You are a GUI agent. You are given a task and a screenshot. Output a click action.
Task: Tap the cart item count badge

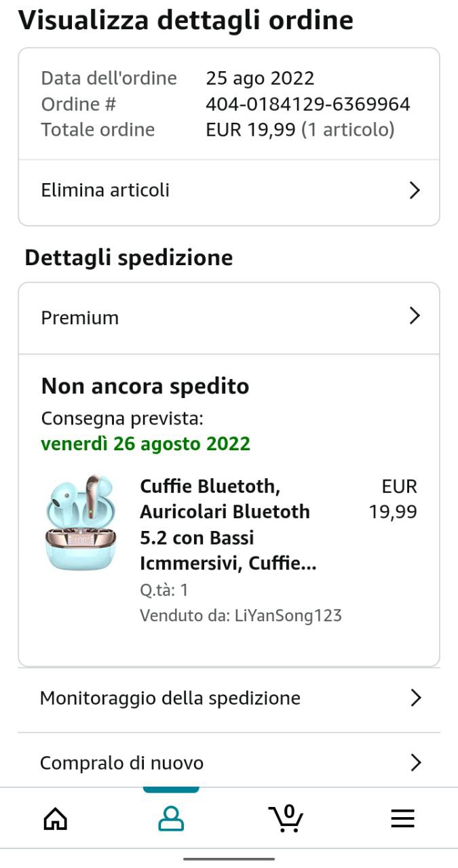point(290,811)
